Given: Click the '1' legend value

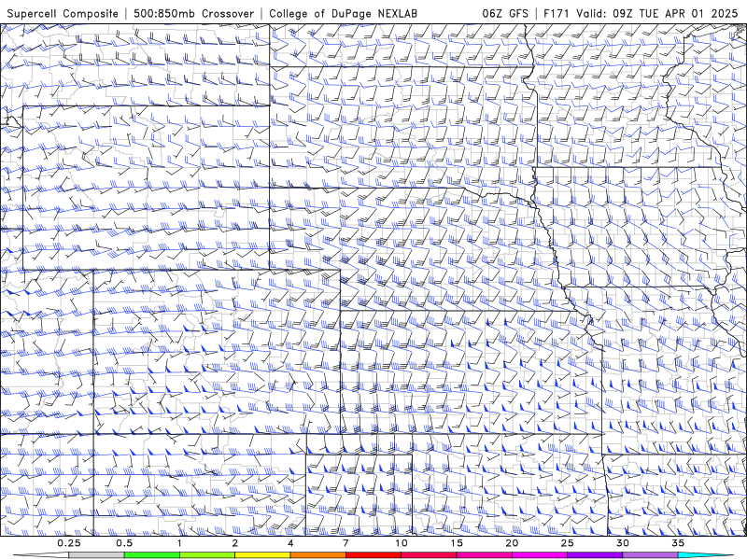Looking at the screenshot, I should pos(179,543).
